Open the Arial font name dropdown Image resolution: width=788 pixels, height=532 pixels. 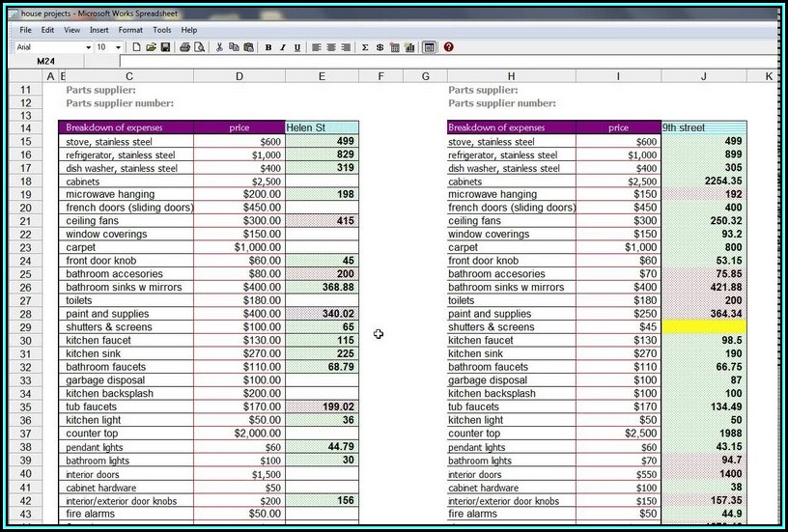click(87, 47)
